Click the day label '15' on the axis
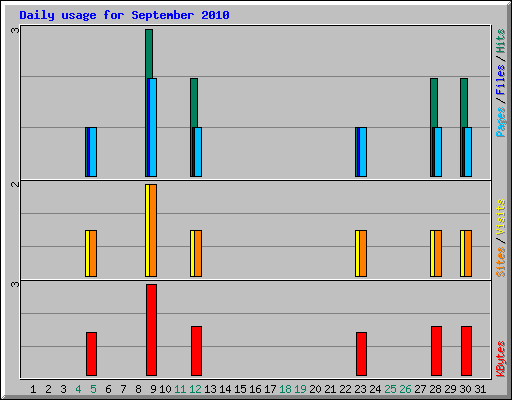512x400 pixels. pos(240,389)
